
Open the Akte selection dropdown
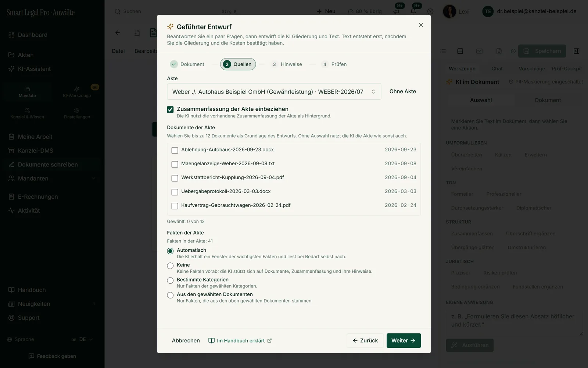[x=274, y=92]
